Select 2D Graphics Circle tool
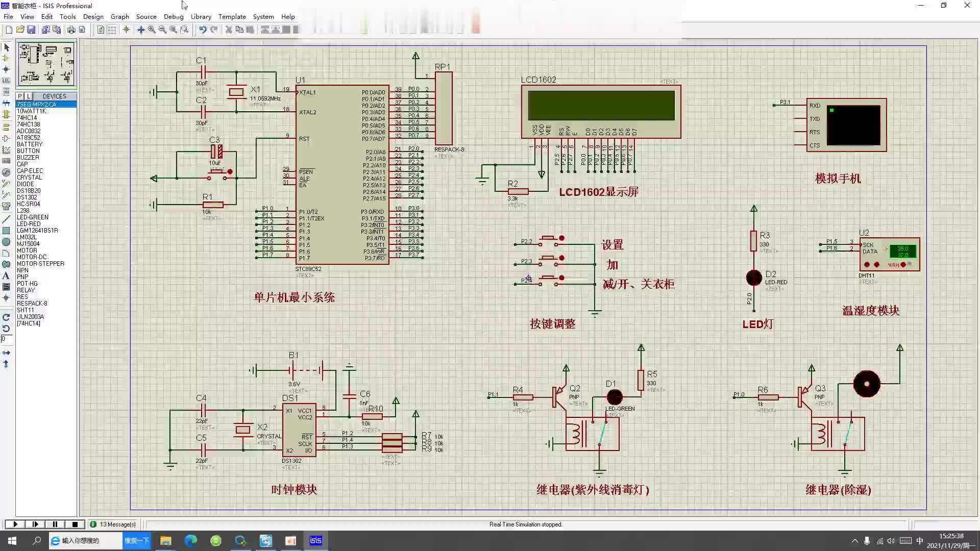980x551 pixels. click(7, 242)
